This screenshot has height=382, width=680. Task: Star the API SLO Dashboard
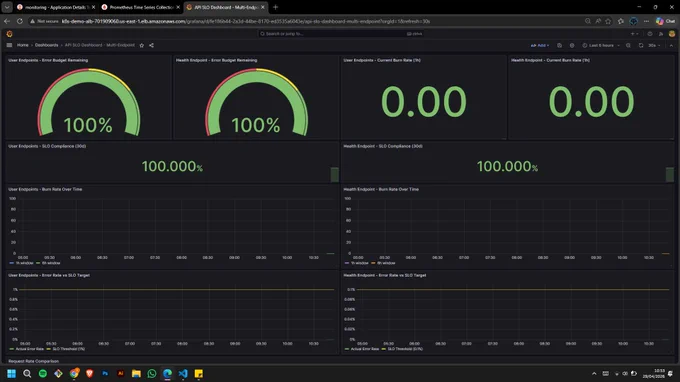pyautogui.click(x=141, y=45)
